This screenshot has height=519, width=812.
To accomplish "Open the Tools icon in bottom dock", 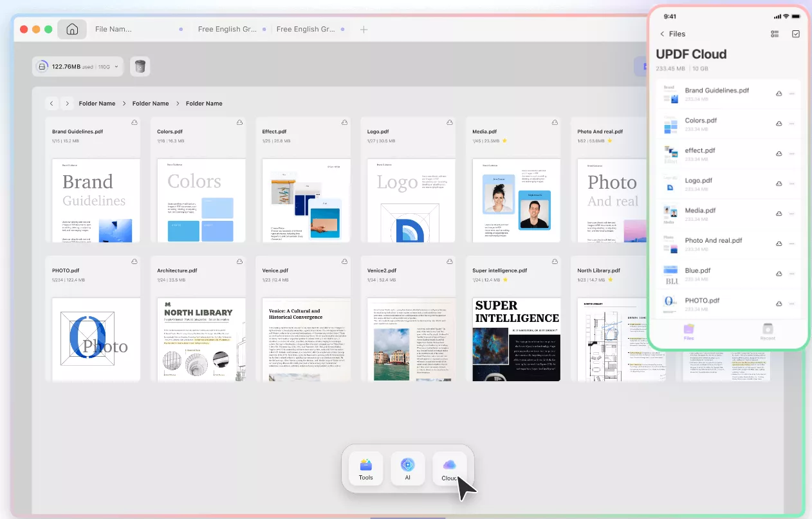I will tap(365, 468).
